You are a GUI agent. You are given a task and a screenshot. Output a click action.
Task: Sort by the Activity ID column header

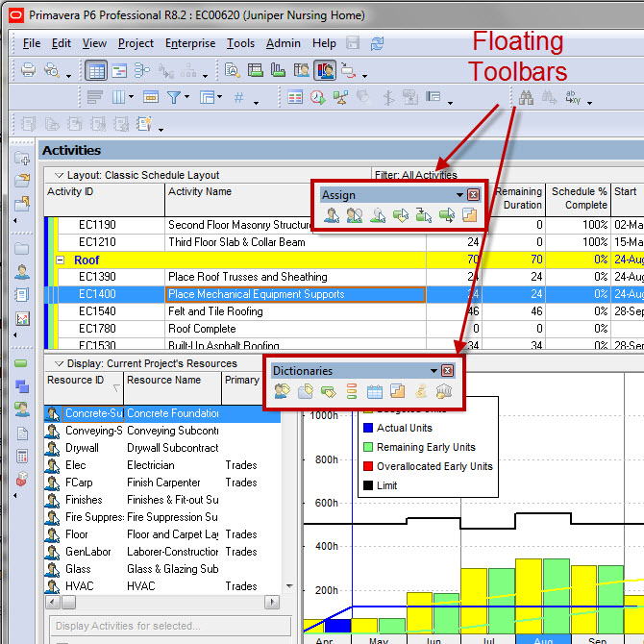pos(105,199)
